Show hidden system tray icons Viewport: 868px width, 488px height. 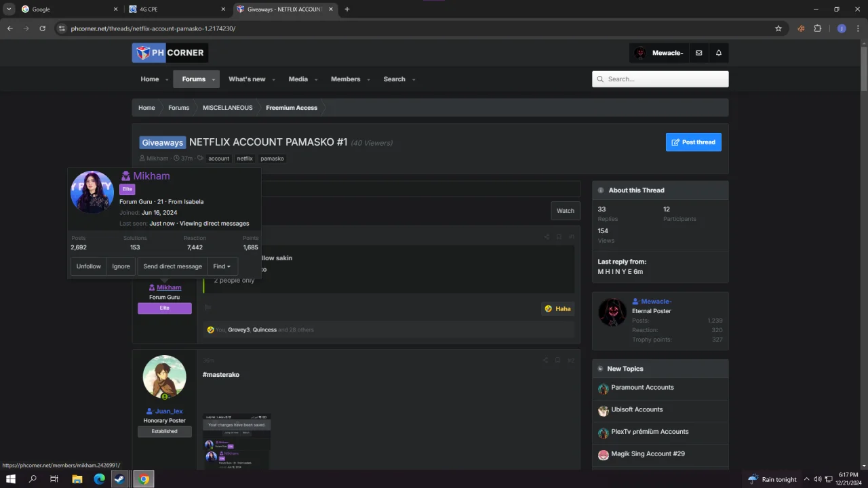click(x=807, y=479)
